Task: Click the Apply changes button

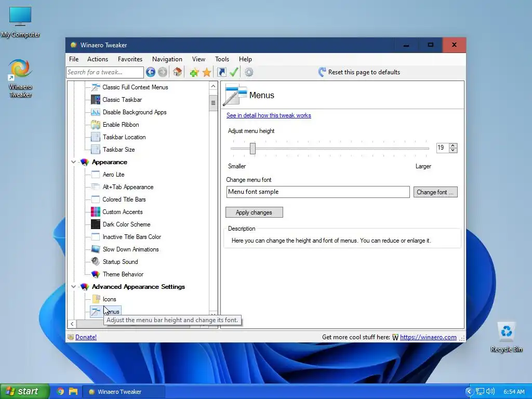Action: (x=254, y=212)
